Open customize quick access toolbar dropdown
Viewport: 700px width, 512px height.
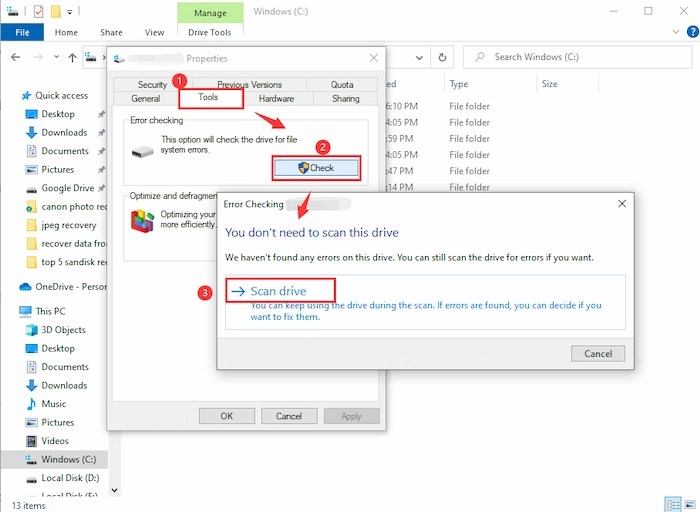(70, 12)
